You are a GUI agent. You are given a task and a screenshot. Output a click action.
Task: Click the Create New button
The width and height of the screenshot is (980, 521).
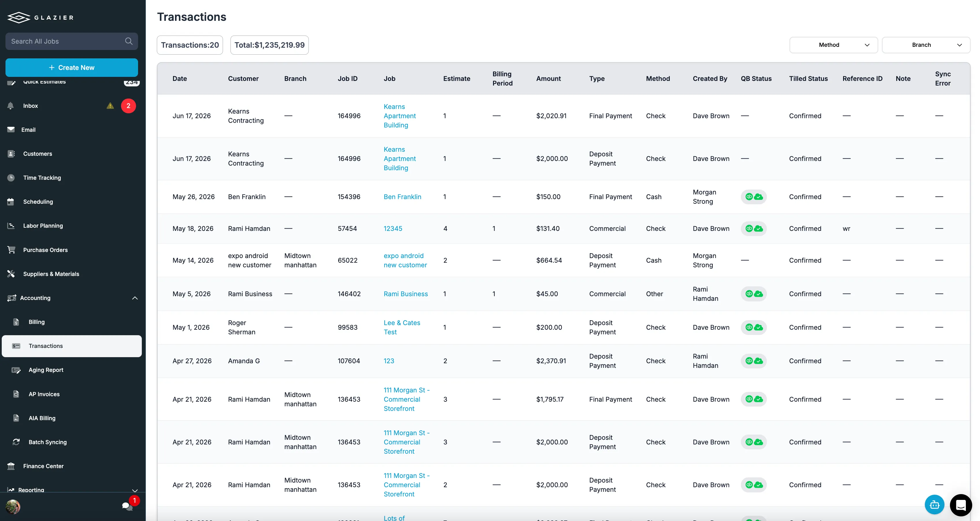pos(72,67)
